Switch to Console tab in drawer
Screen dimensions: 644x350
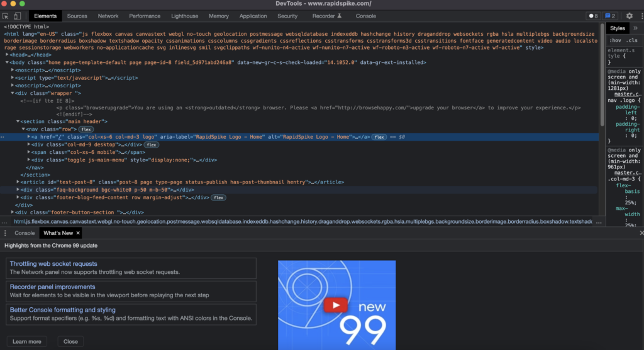[25, 233]
